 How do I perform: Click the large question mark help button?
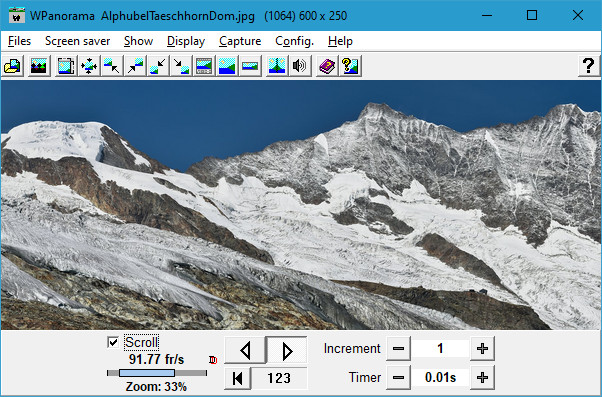[589, 66]
